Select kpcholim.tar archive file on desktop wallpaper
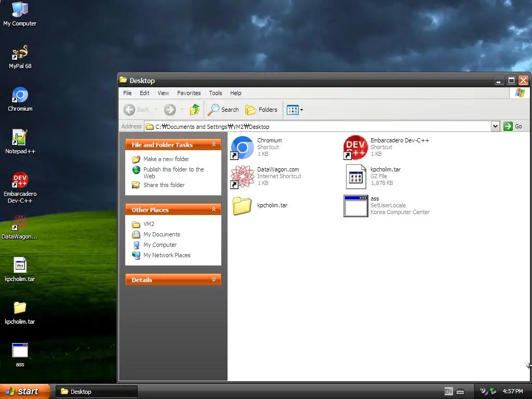The width and height of the screenshot is (532, 399). tap(20, 270)
